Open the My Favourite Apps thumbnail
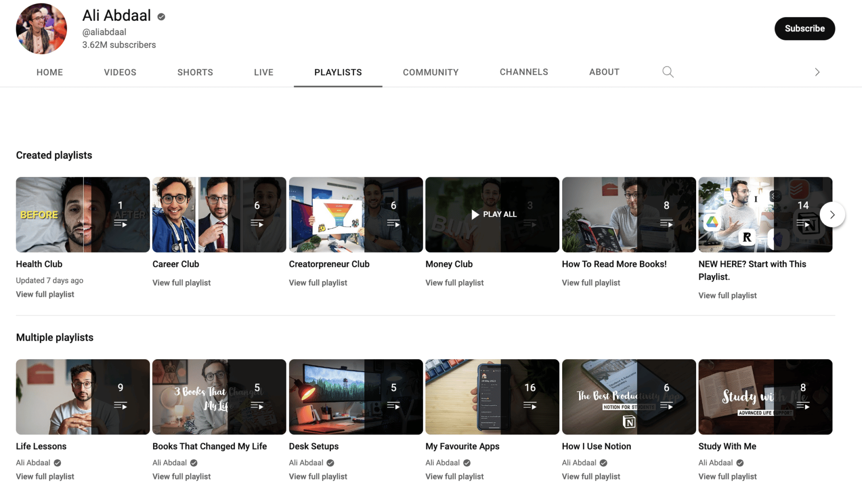Viewport: 862px width, 504px height. 492,397
